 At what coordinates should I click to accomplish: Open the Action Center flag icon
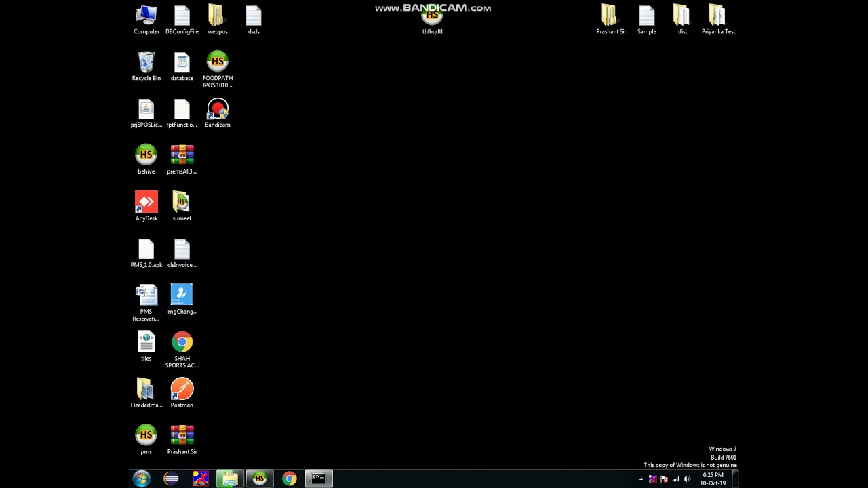click(x=664, y=479)
